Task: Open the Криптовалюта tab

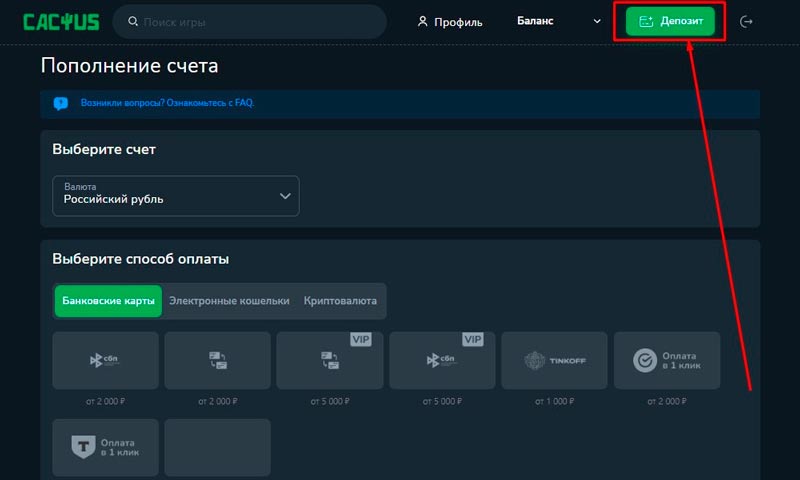Action: (340, 301)
